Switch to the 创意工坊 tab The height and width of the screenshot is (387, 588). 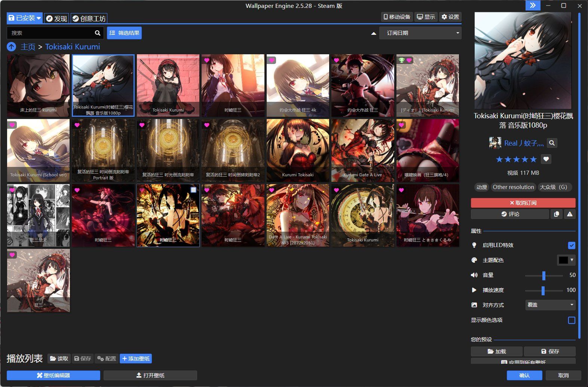[89, 18]
